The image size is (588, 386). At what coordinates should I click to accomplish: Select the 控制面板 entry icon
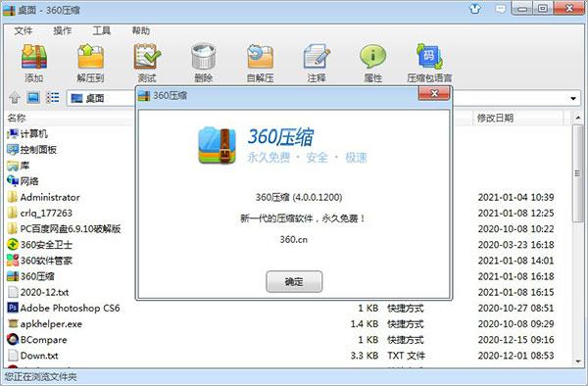[x=13, y=150]
